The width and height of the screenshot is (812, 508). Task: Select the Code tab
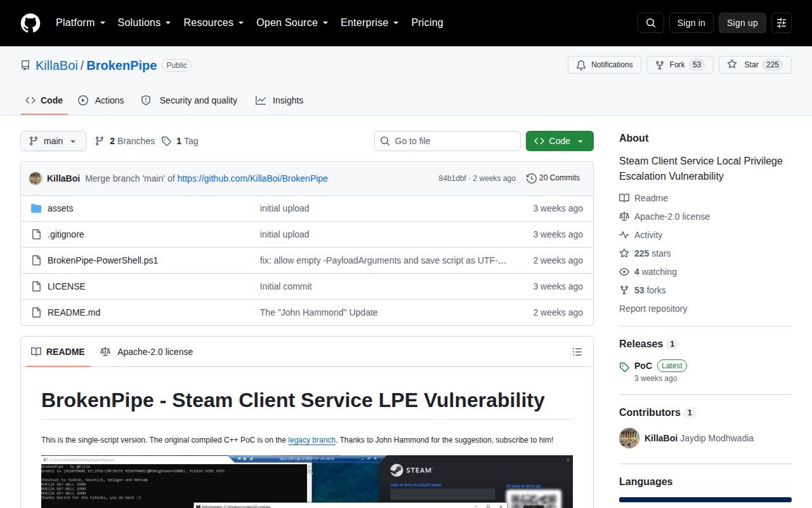[44, 100]
